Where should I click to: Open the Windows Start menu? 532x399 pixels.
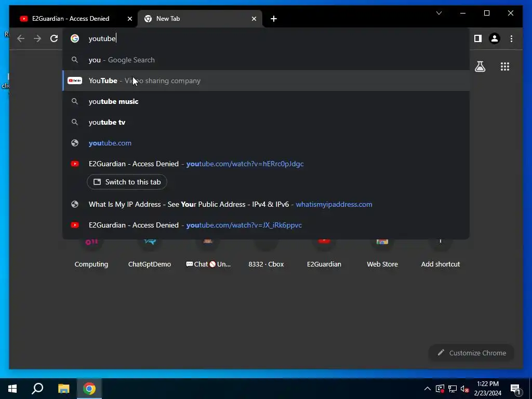pyautogui.click(x=12, y=389)
